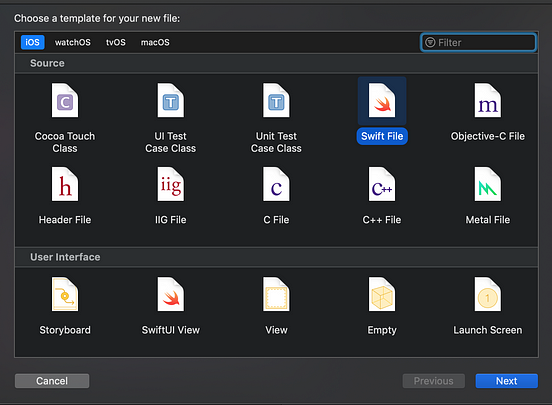This screenshot has width=552, height=405.
Task: Choose the Objective-C File icon
Action: [488, 100]
